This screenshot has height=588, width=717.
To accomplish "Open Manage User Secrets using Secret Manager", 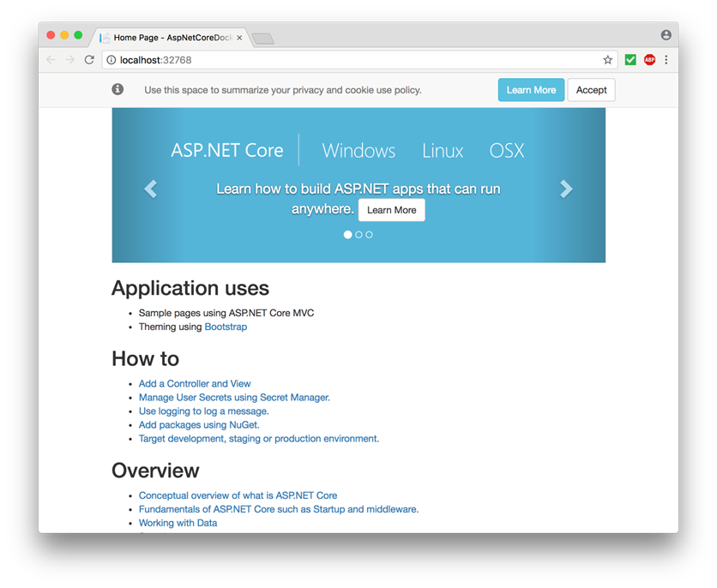I will tap(234, 398).
